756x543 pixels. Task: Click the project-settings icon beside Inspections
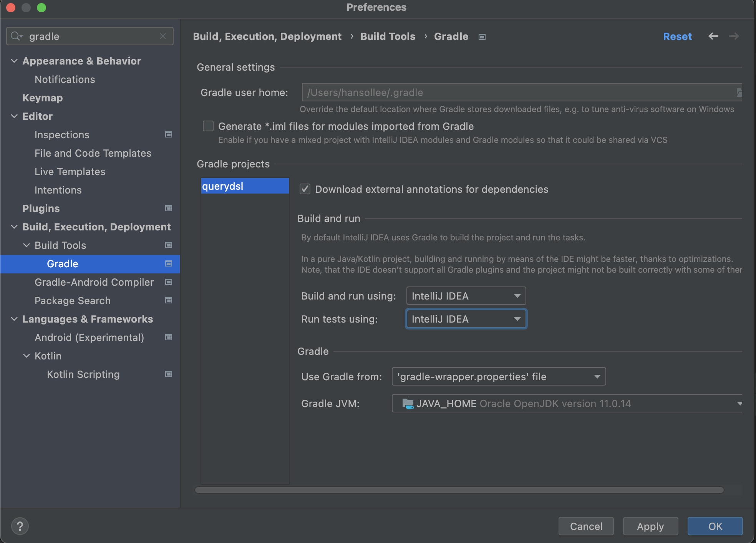[168, 134]
